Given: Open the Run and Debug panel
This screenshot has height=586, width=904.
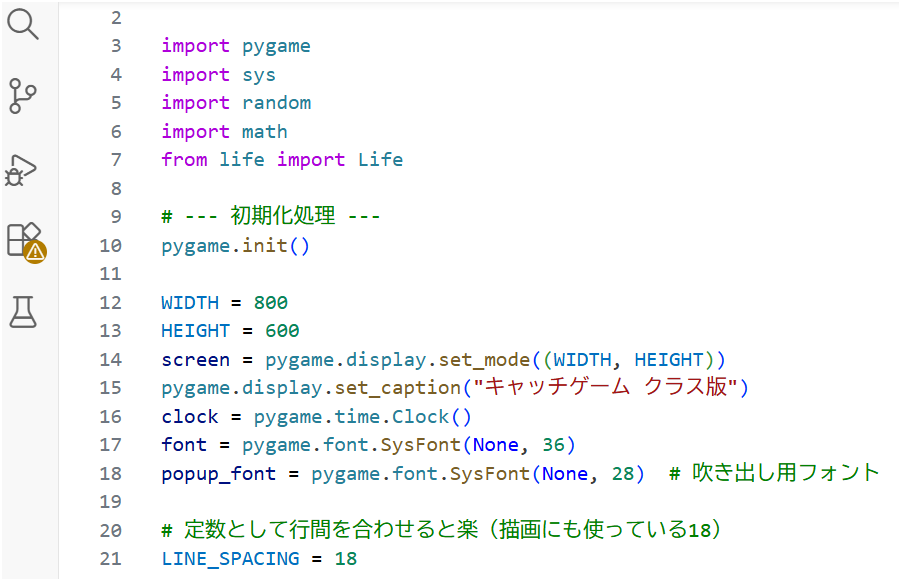Looking at the screenshot, I should pos(22,167).
